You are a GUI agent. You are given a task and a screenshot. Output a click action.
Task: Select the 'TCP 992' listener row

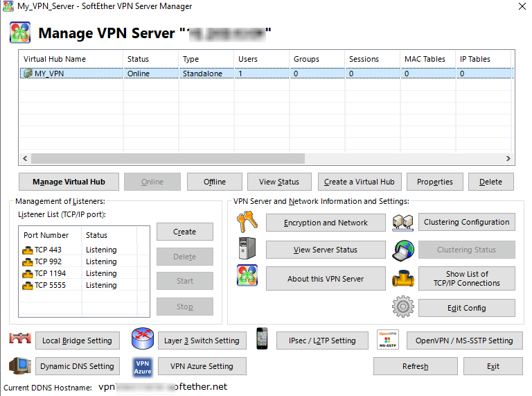click(x=84, y=262)
